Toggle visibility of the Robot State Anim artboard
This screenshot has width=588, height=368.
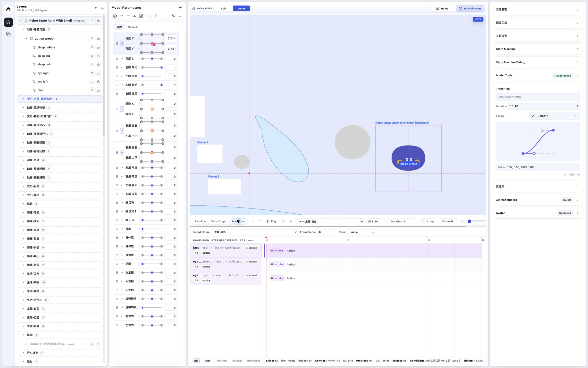pyautogui.click(x=92, y=21)
